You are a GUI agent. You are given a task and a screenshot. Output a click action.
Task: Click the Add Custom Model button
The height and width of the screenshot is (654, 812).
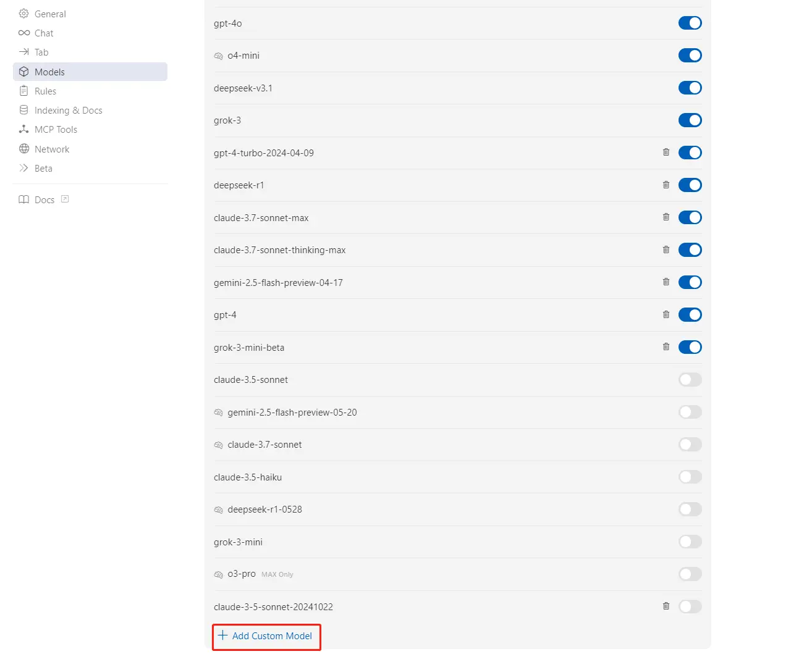tap(266, 635)
